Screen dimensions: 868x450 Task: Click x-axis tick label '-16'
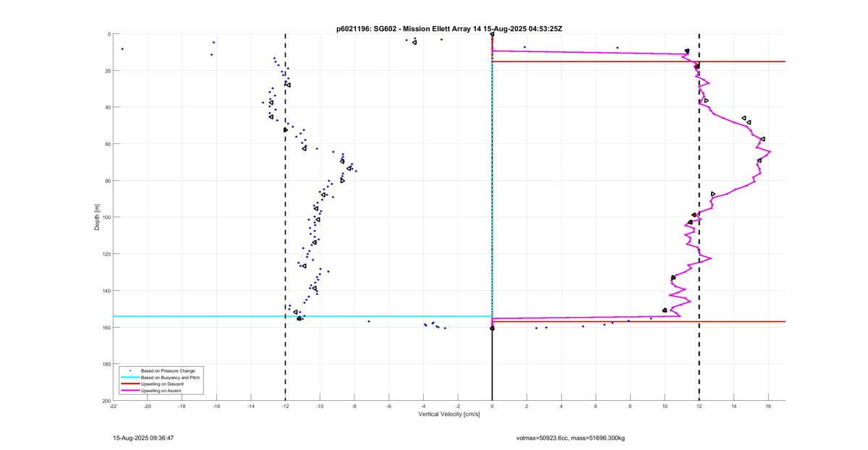click(x=216, y=407)
